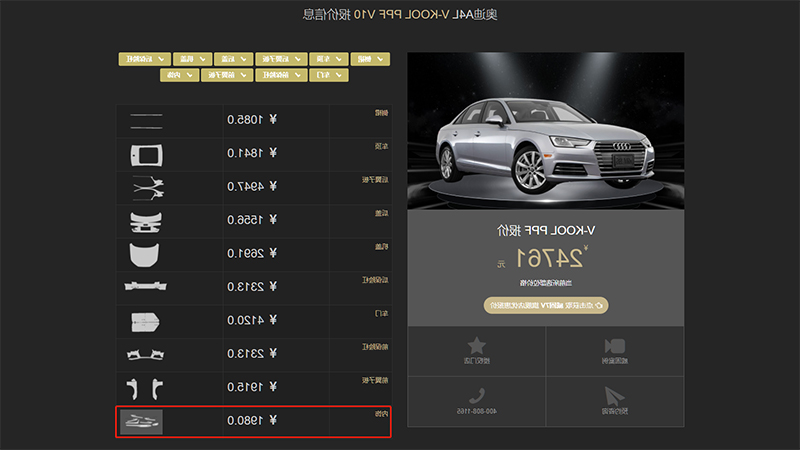The height and width of the screenshot is (450, 800).
Task: Expand the 侧裙 dropdown
Action: coord(370,59)
